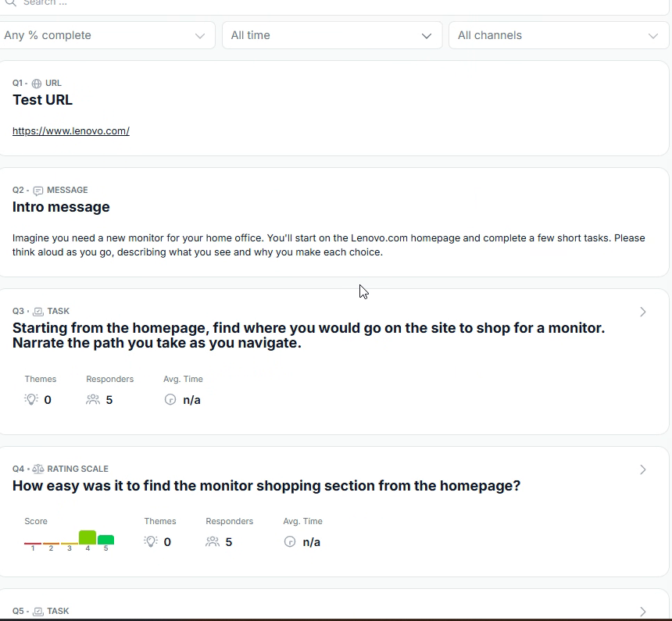The image size is (672, 621).
Task: Click the Avg. Time clock icon in Q4
Action: pos(290,542)
